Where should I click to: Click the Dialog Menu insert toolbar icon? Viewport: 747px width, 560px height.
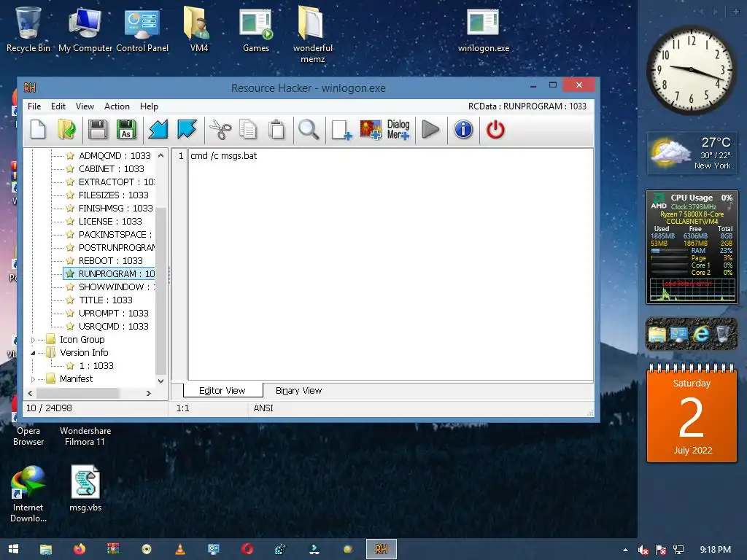pos(398,130)
